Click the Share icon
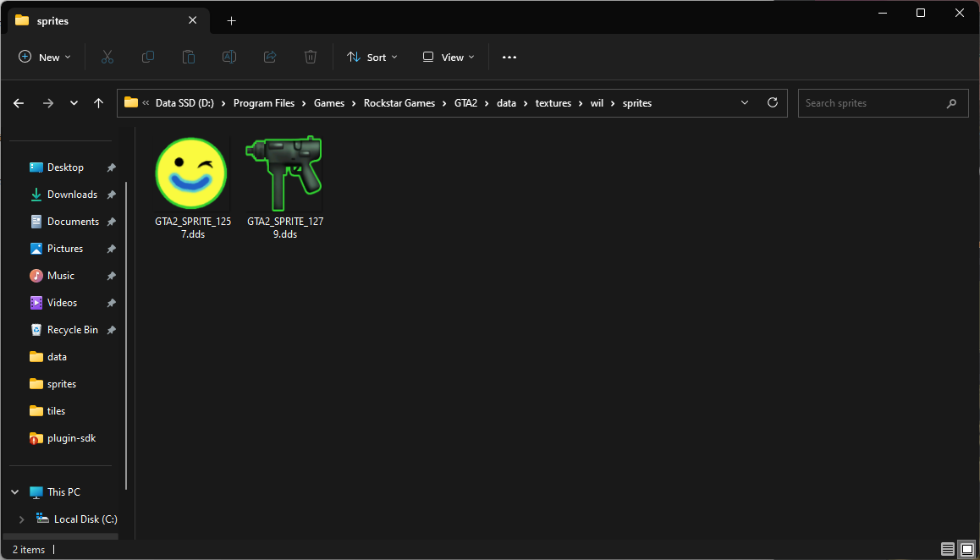Screen dimensions: 980x560 click(x=269, y=57)
